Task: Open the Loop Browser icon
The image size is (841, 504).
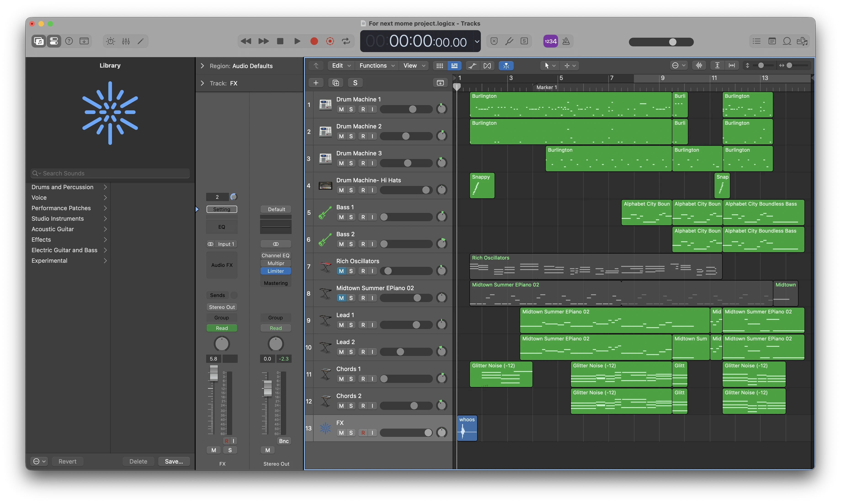Action: [787, 41]
